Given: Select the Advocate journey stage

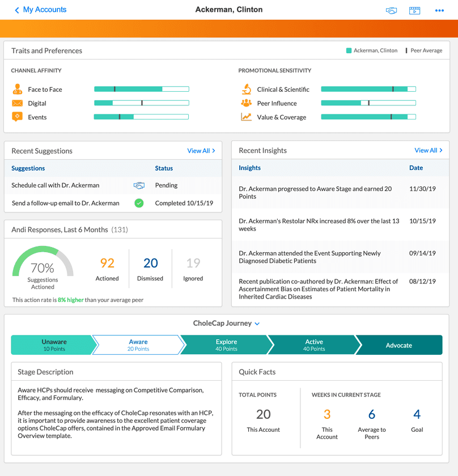Looking at the screenshot, I should pyautogui.click(x=399, y=345).
